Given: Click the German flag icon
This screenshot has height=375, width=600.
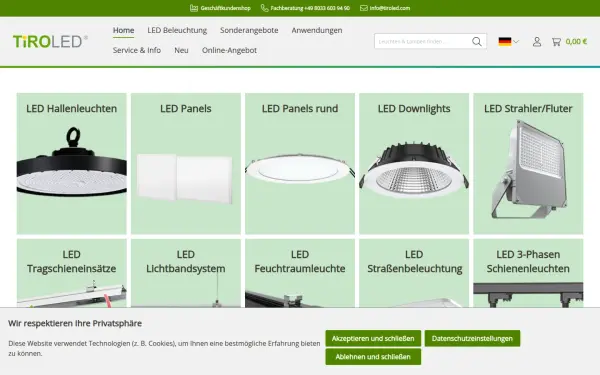Looking at the screenshot, I should coord(505,41).
